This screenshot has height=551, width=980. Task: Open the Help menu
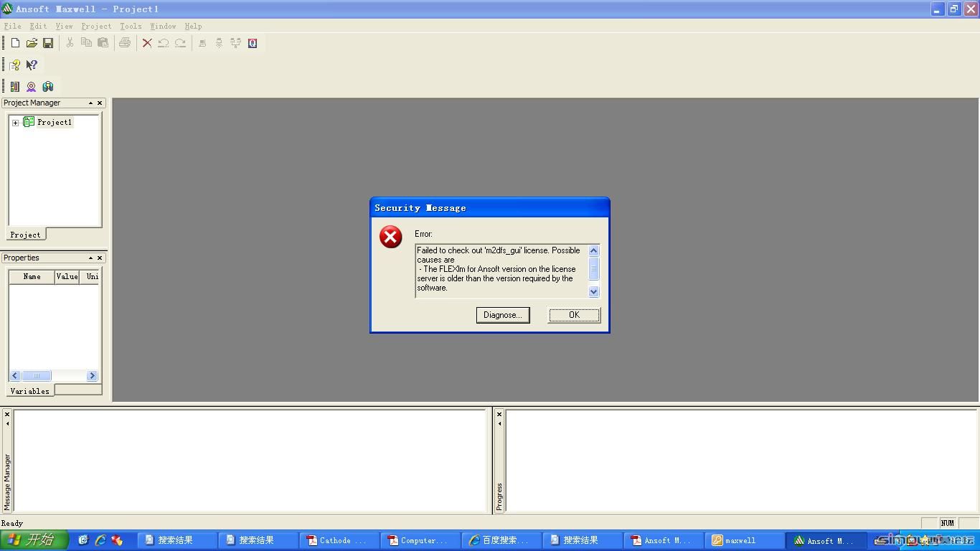pyautogui.click(x=193, y=26)
